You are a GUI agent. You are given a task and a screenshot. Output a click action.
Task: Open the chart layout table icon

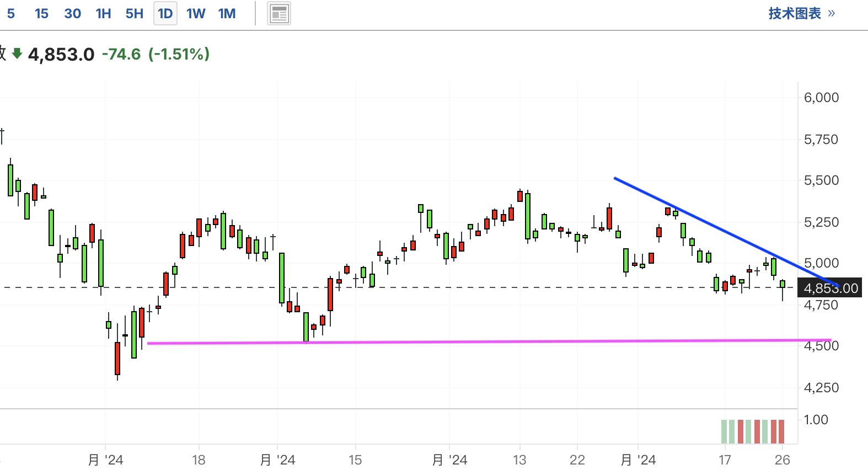click(x=279, y=14)
